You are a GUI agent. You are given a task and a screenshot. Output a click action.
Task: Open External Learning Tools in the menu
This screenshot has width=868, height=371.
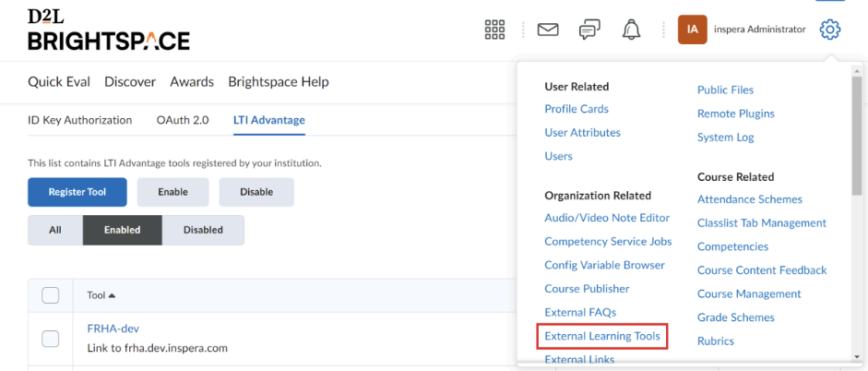coord(602,336)
